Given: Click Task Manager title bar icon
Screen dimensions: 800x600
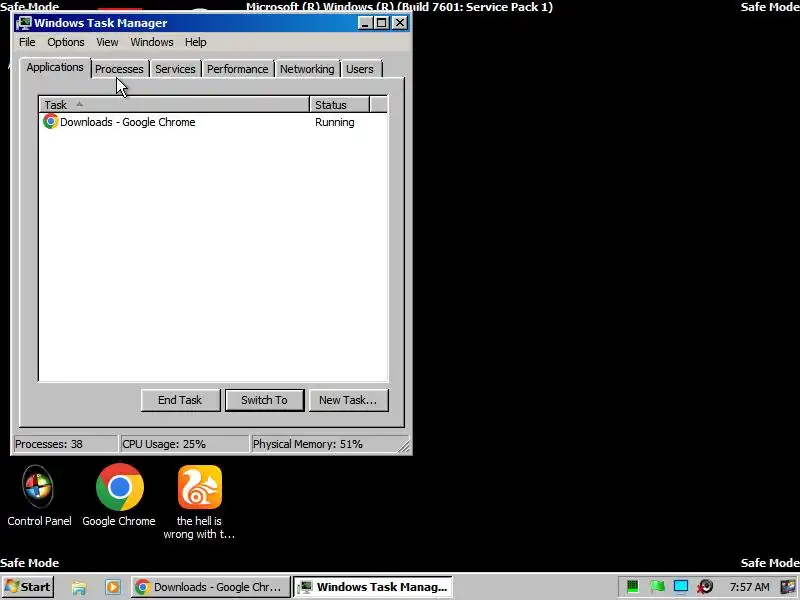Looking at the screenshot, I should click(23, 23).
